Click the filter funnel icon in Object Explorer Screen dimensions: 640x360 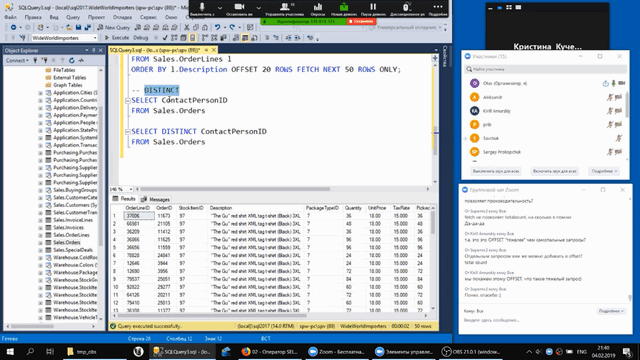pos(62,60)
